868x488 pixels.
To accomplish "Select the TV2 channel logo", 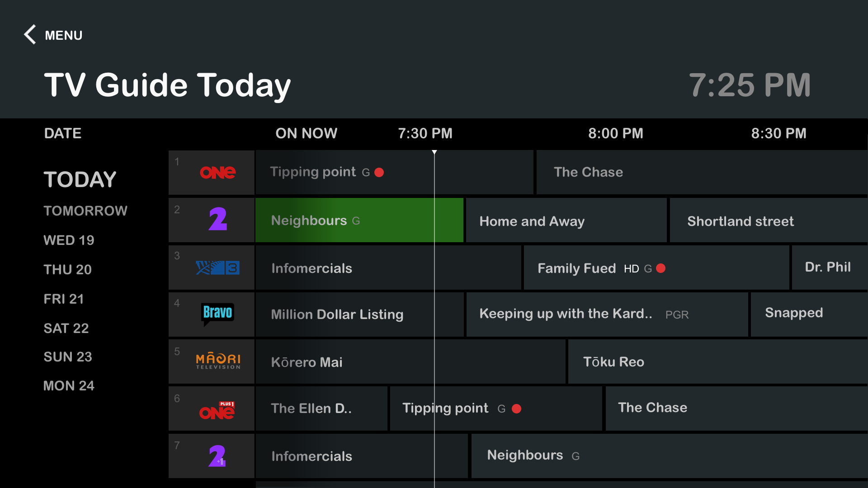I will point(217,220).
